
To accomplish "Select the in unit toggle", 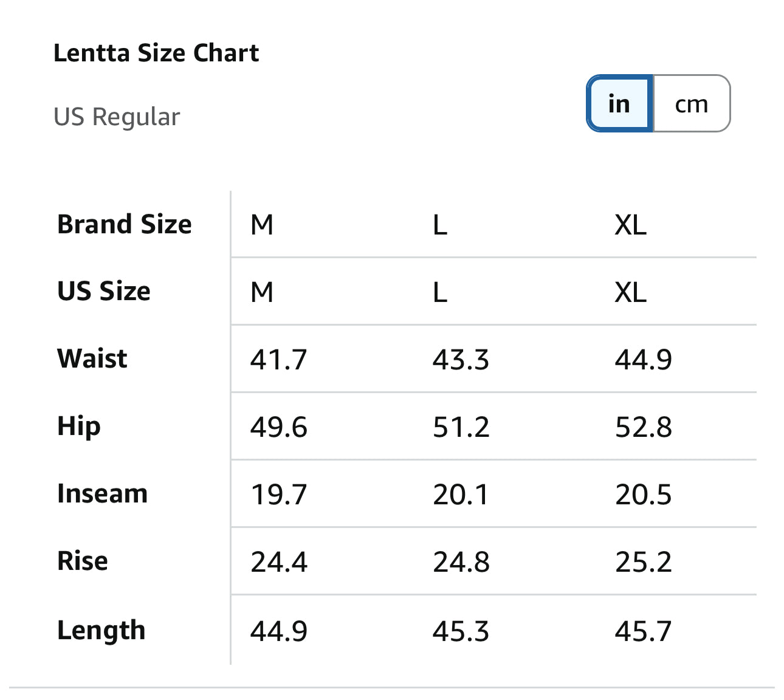I will click(619, 104).
